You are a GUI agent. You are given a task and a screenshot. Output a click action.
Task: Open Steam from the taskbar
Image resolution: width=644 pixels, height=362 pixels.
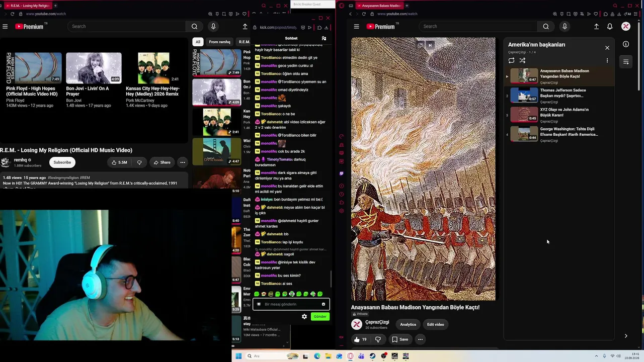click(x=372, y=356)
